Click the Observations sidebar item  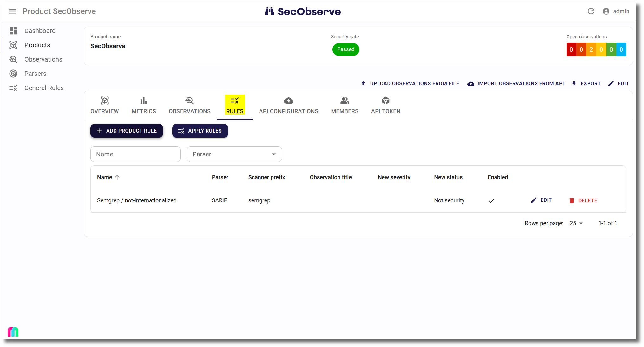pyautogui.click(x=43, y=59)
